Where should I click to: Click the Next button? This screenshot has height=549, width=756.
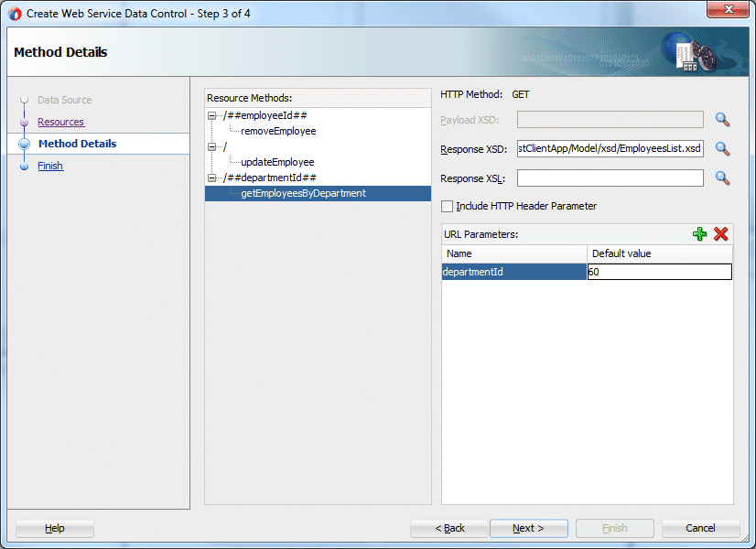coord(528,528)
